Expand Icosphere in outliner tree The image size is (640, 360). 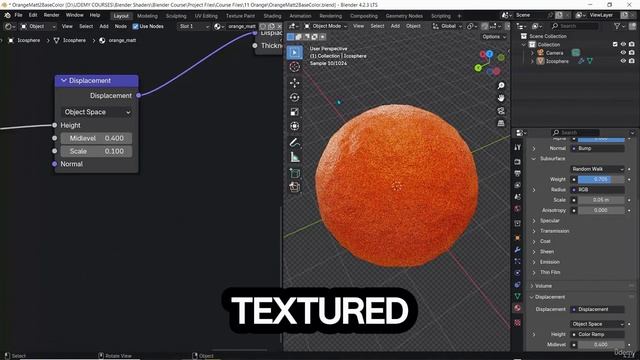(532, 61)
